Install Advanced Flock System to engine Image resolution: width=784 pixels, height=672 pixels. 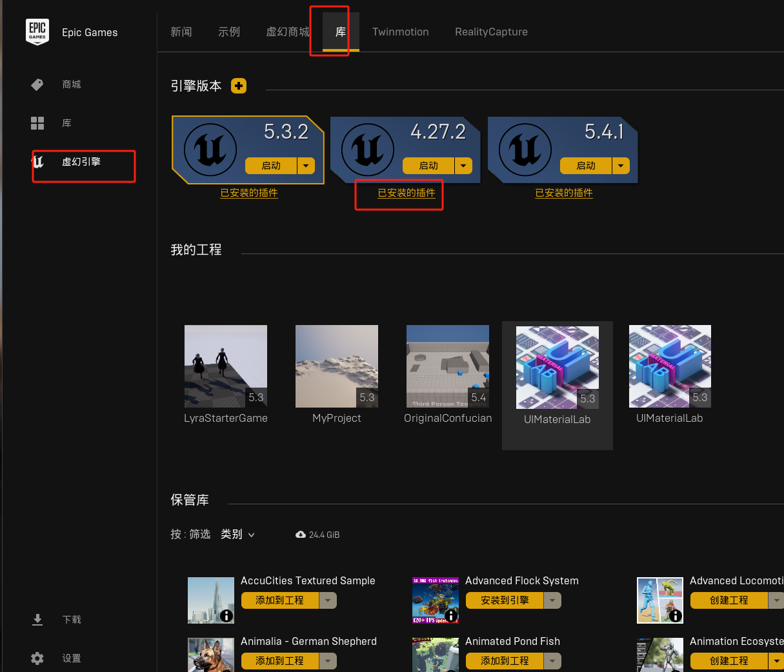505,600
